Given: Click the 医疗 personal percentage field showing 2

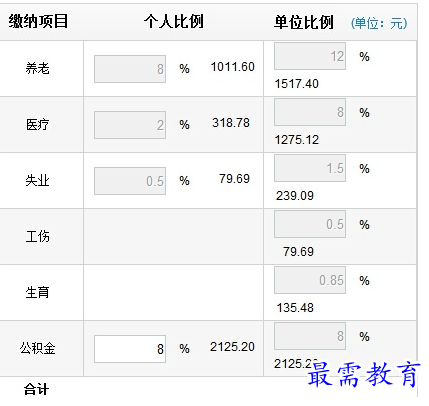Looking at the screenshot, I should [x=130, y=125].
